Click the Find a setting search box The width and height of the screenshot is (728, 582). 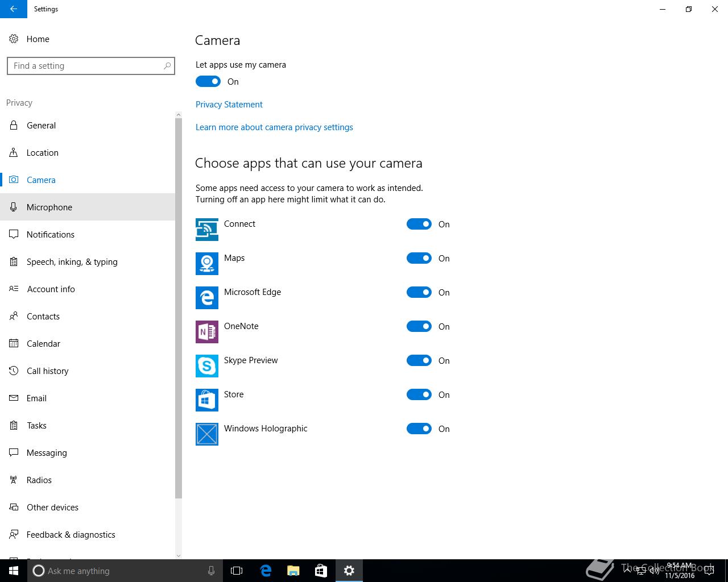point(91,66)
